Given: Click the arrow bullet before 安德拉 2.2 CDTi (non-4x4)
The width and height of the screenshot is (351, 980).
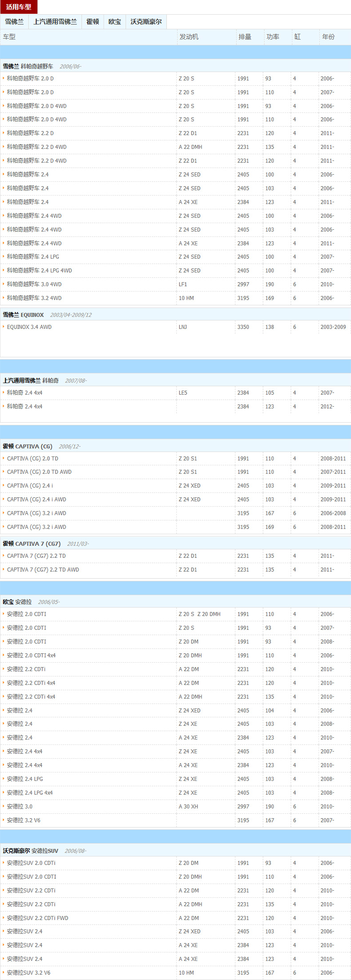Looking at the screenshot, I should pyautogui.click(x=4, y=669).
